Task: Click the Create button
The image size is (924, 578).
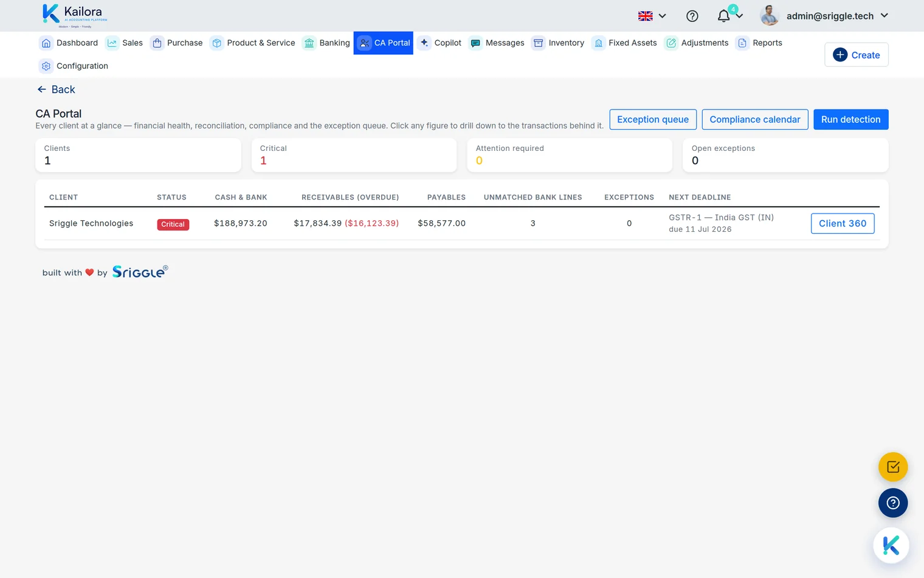Action: (857, 55)
